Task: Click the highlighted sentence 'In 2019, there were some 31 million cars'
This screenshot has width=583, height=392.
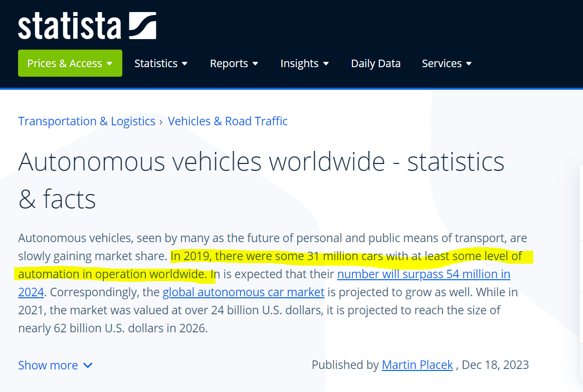Action: point(276,256)
